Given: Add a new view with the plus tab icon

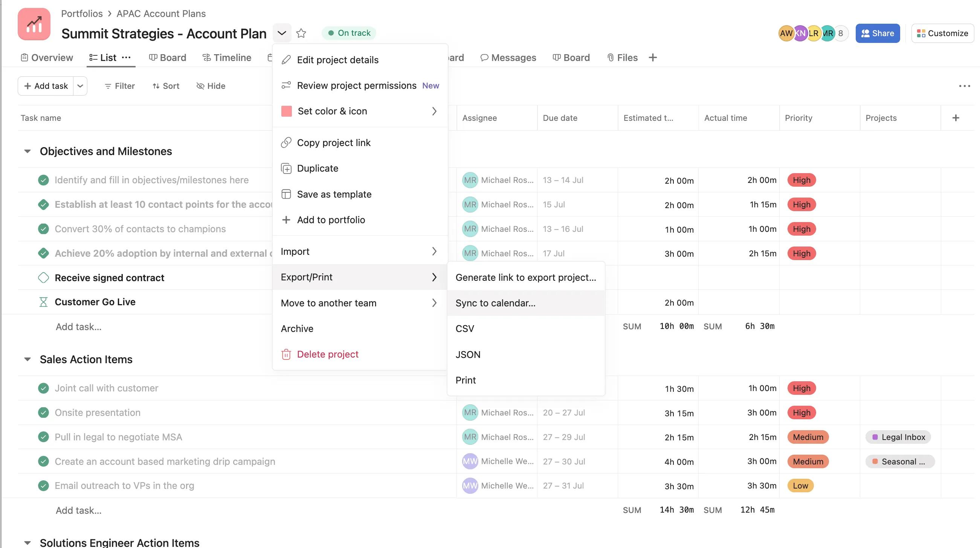Looking at the screenshot, I should (x=652, y=58).
